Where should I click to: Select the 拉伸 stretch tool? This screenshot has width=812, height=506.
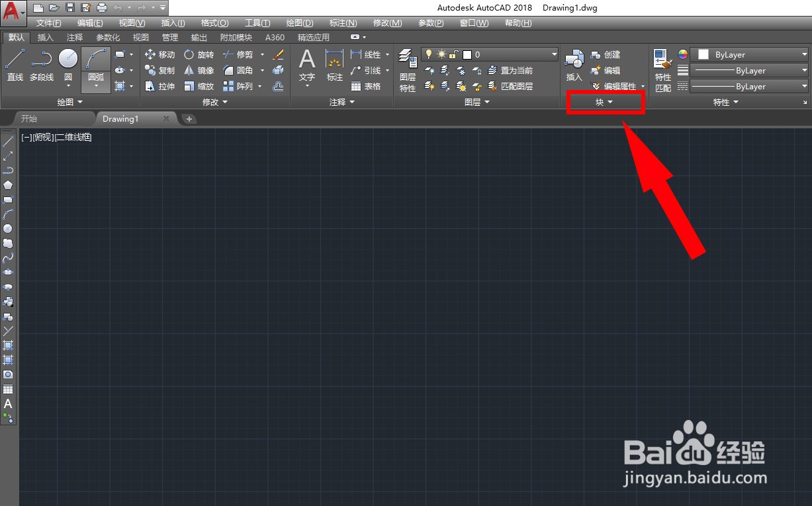point(159,87)
